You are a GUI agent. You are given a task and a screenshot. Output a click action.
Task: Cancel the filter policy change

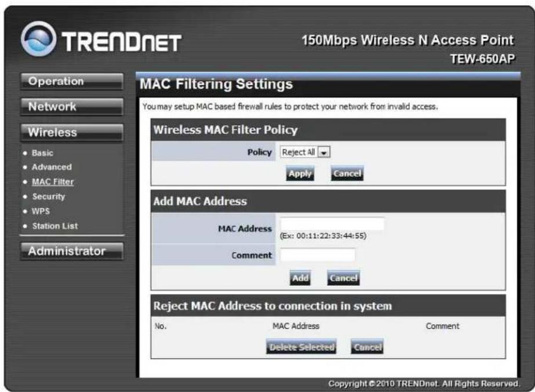pos(347,173)
